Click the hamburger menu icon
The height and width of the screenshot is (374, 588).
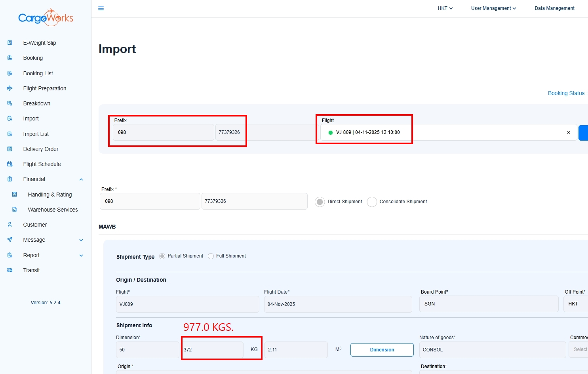101,8
